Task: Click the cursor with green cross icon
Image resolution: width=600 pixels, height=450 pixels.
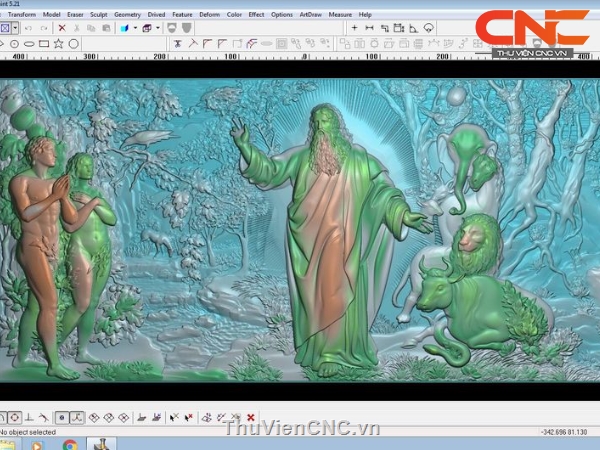Action: (x=174, y=417)
